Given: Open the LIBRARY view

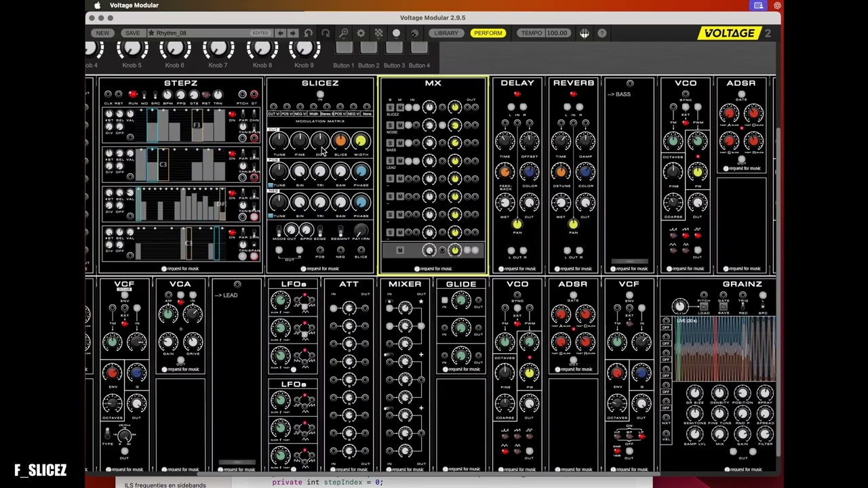Looking at the screenshot, I should tap(446, 33).
